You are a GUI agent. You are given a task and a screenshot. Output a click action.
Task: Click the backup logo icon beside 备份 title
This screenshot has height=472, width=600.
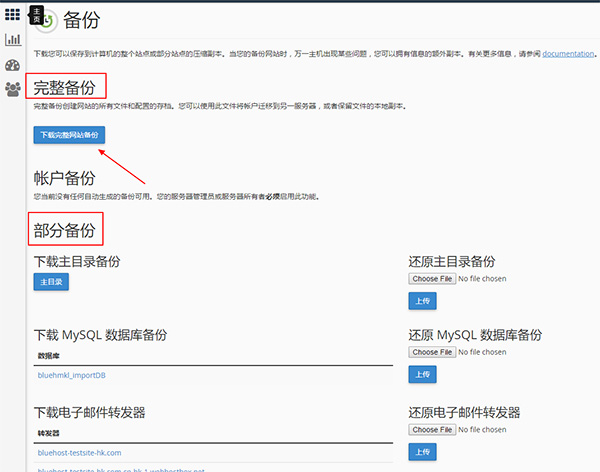(x=47, y=21)
